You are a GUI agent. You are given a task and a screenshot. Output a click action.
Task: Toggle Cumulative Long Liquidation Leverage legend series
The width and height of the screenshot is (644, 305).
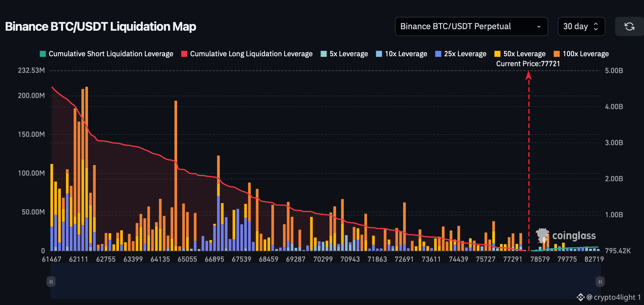[x=247, y=54]
